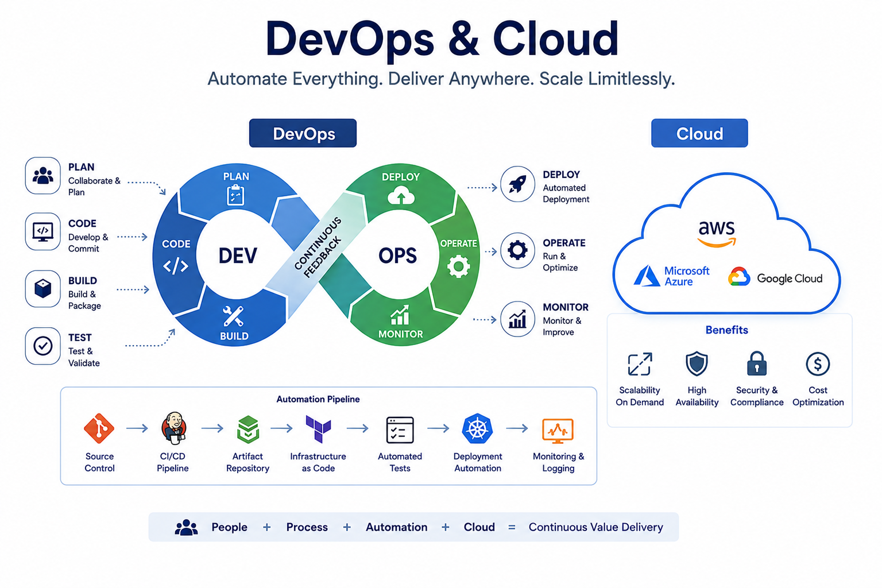Click the Build & Package description
Viewport: 882px width, 588px height.
(84, 300)
